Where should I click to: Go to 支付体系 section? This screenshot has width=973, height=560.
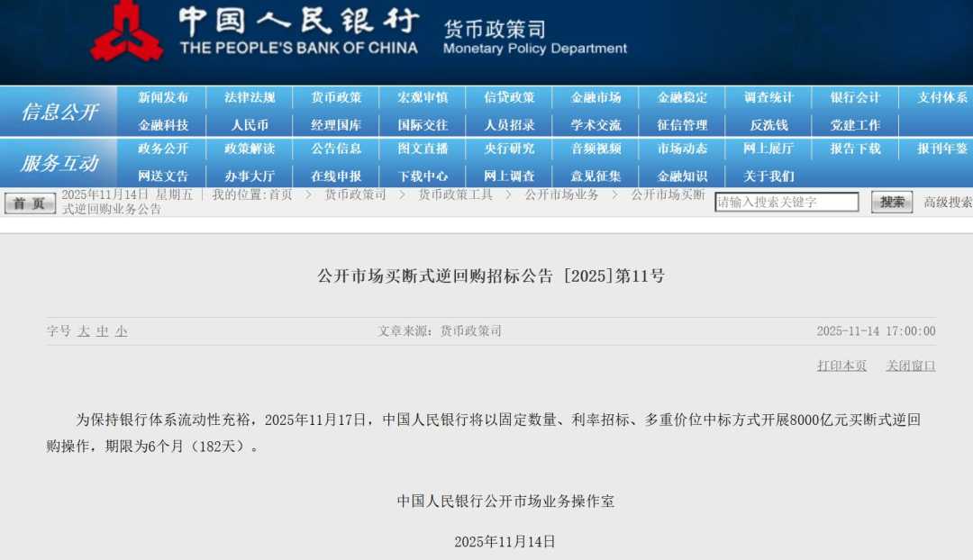point(942,97)
